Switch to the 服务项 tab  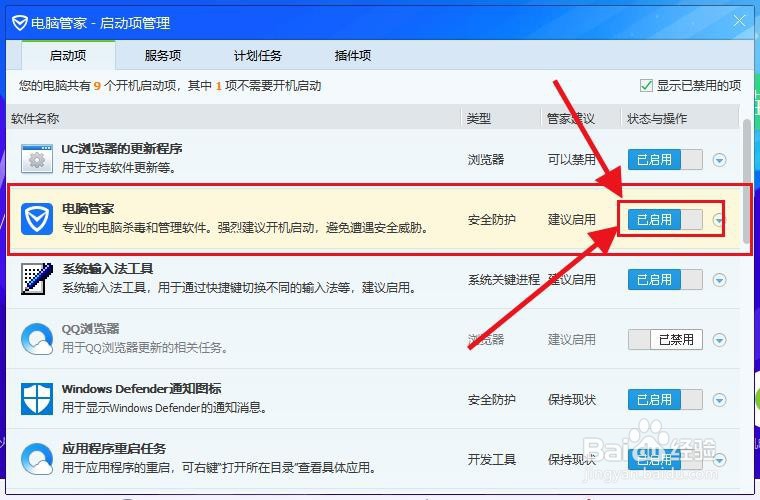pos(163,55)
